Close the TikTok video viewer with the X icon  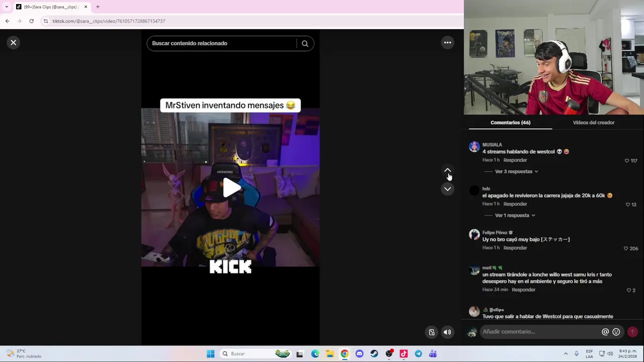[14, 43]
